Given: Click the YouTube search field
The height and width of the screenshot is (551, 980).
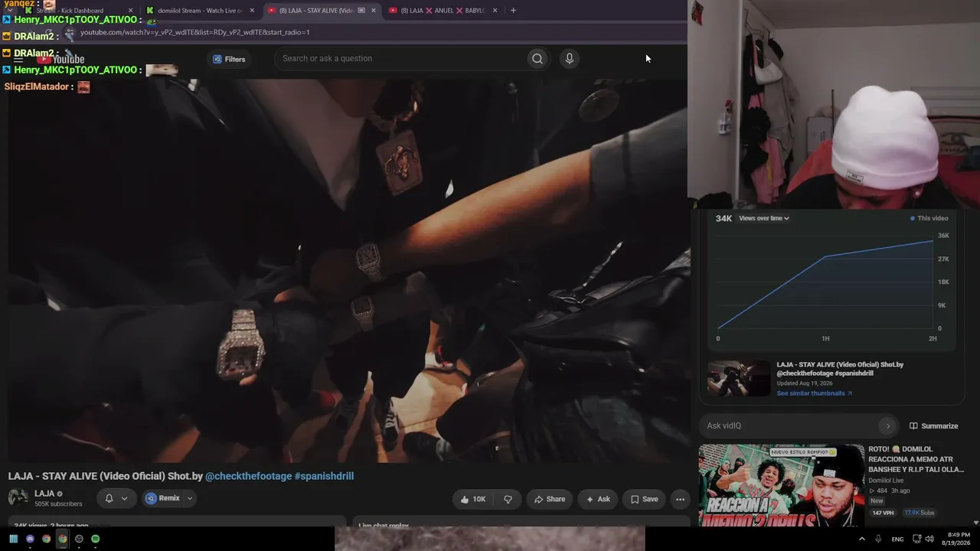Looking at the screenshot, I should 402,59.
